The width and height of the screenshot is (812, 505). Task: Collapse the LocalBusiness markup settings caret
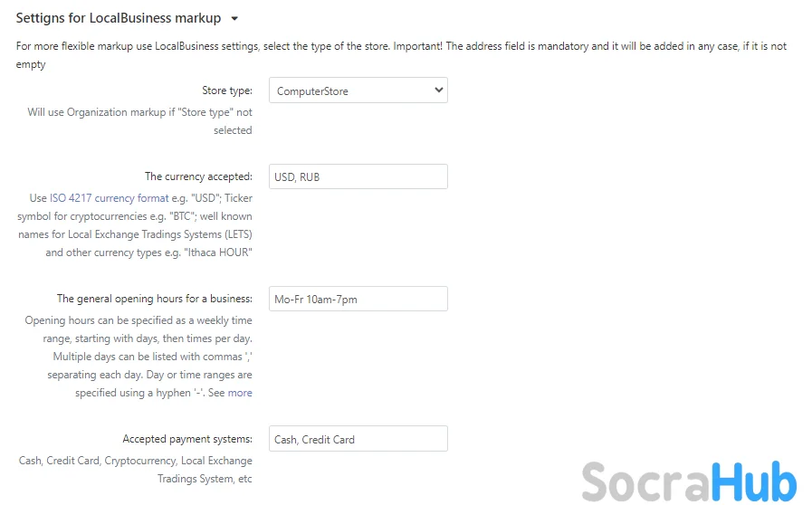[x=234, y=19]
